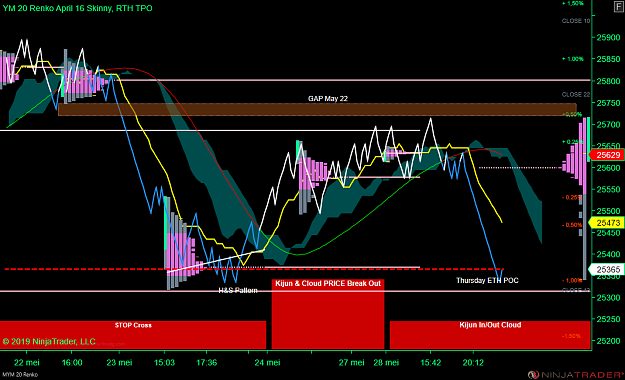Click the chart title 'YM 20 Renko April 16 Skinny, RTH TPO'

click(x=78, y=8)
